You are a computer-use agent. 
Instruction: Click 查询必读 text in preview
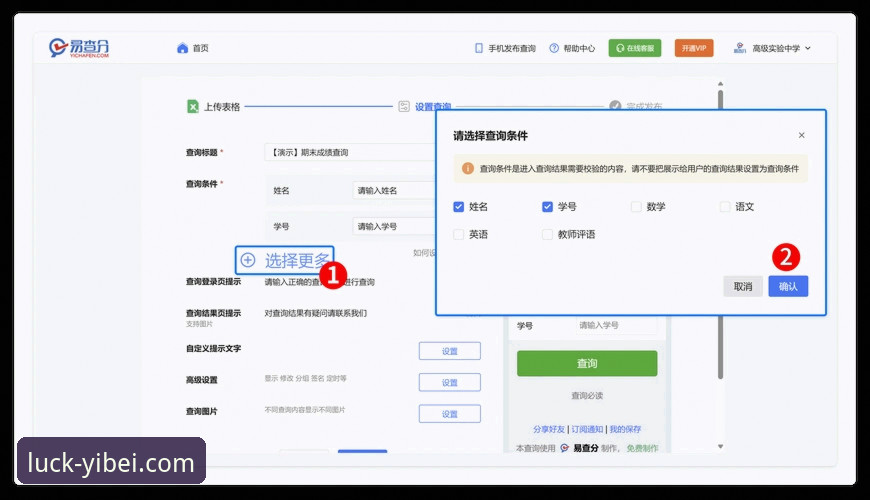[x=587, y=396]
